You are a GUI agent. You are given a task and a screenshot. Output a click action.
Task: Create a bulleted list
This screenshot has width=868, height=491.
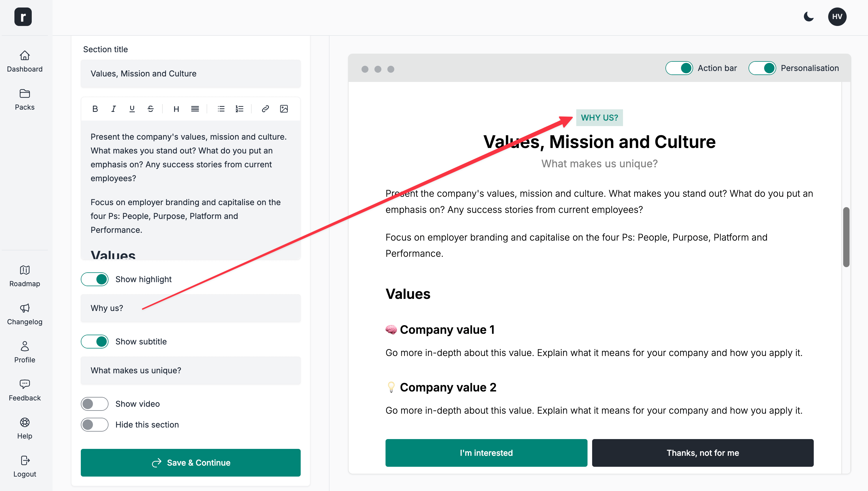(221, 108)
